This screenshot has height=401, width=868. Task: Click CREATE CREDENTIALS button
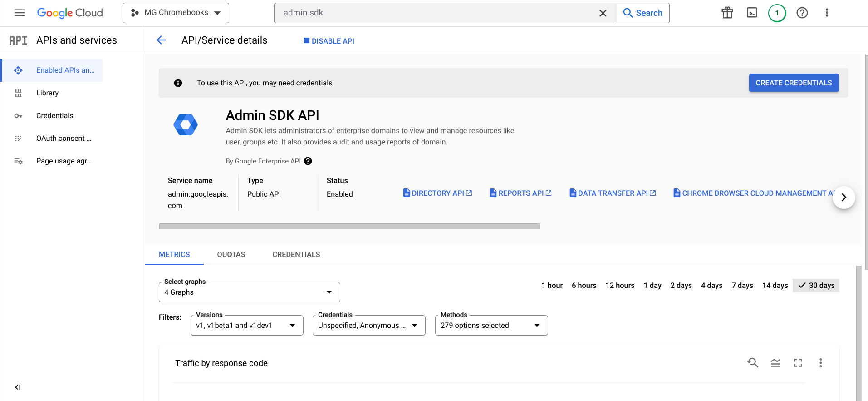tap(794, 83)
